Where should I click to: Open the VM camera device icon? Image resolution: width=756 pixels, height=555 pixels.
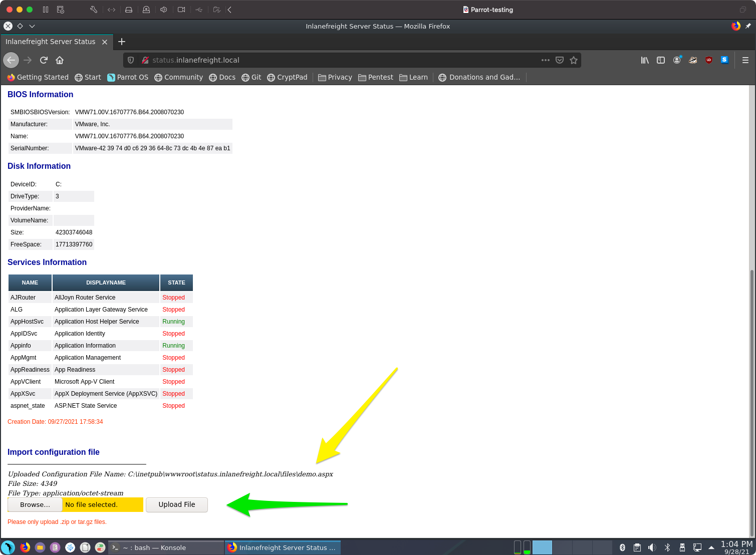[181, 10]
